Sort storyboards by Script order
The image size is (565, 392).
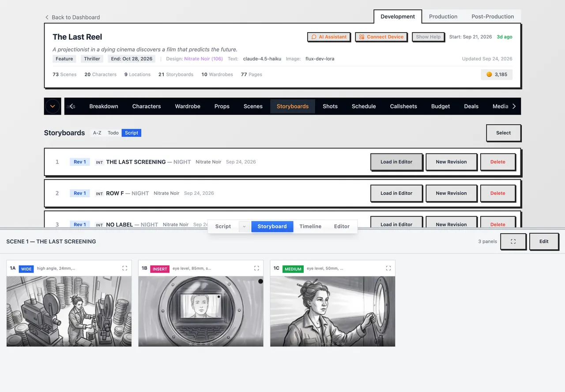coord(132,133)
